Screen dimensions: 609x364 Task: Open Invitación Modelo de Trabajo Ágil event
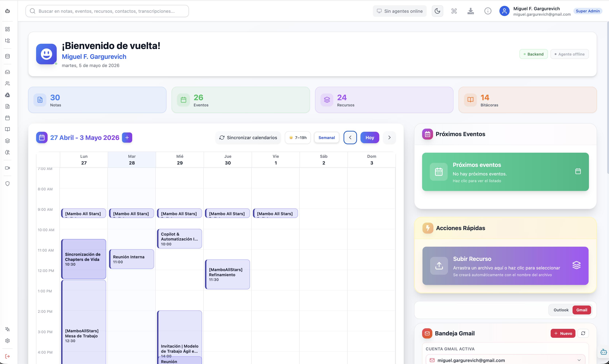pos(179,334)
